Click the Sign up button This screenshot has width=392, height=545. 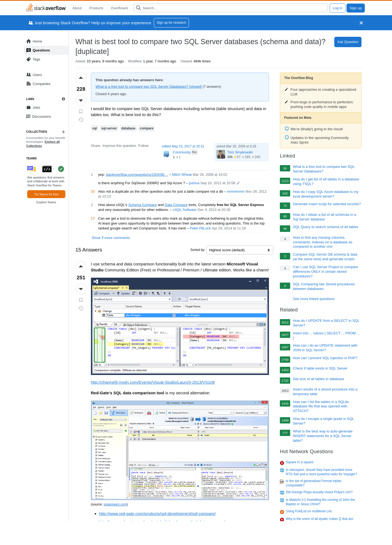tap(356, 8)
